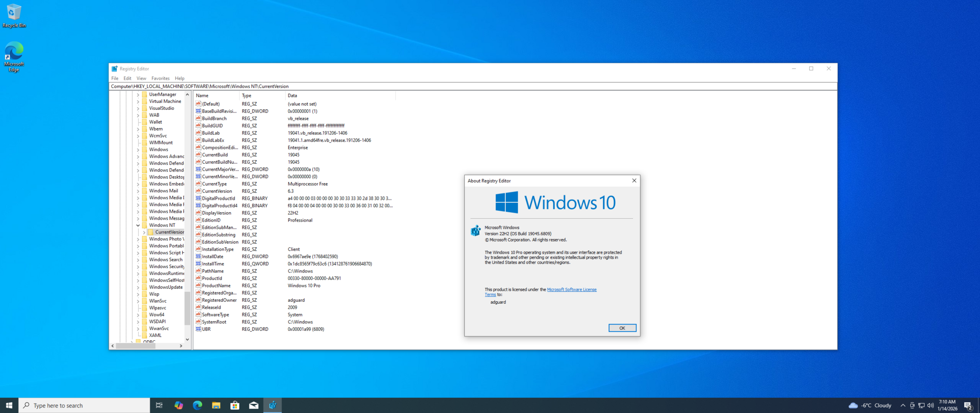Select the SoftwareType value name
This screenshot has width=980, height=413.
click(x=215, y=315)
